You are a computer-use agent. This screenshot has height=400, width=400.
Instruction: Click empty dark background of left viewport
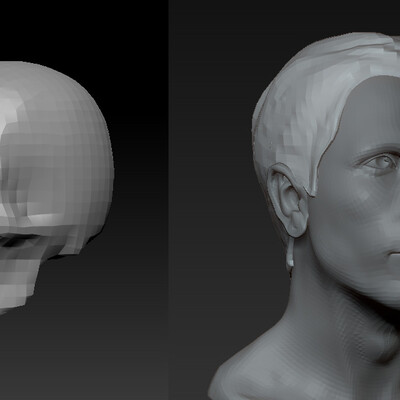click(x=100, y=333)
